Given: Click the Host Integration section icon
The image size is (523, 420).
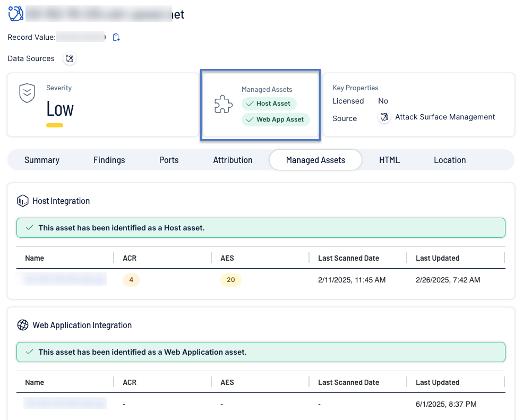Looking at the screenshot, I should click(22, 201).
